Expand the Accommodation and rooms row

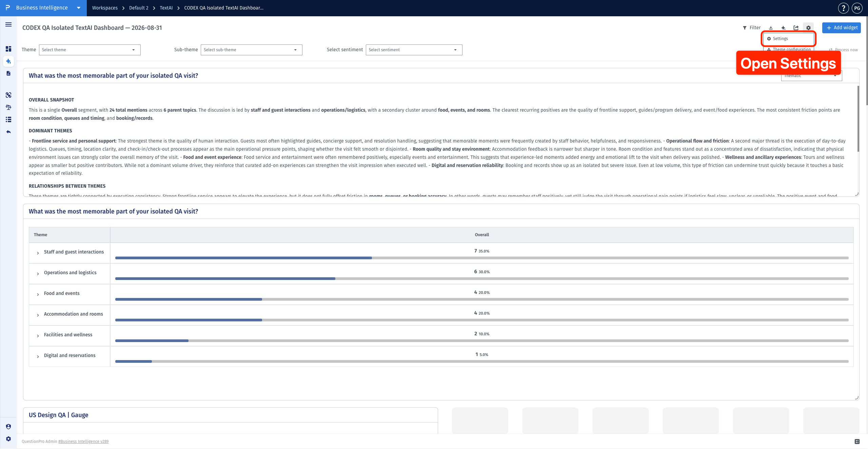coord(38,315)
